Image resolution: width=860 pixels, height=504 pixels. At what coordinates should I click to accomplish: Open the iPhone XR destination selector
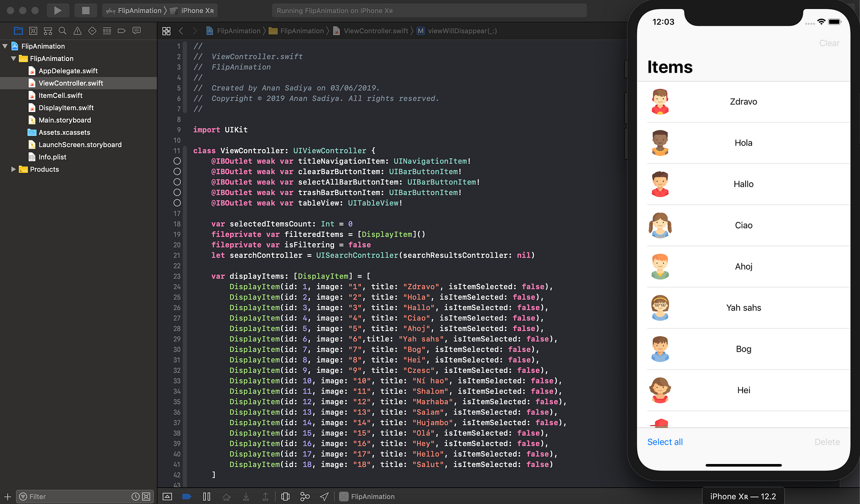coord(197,10)
